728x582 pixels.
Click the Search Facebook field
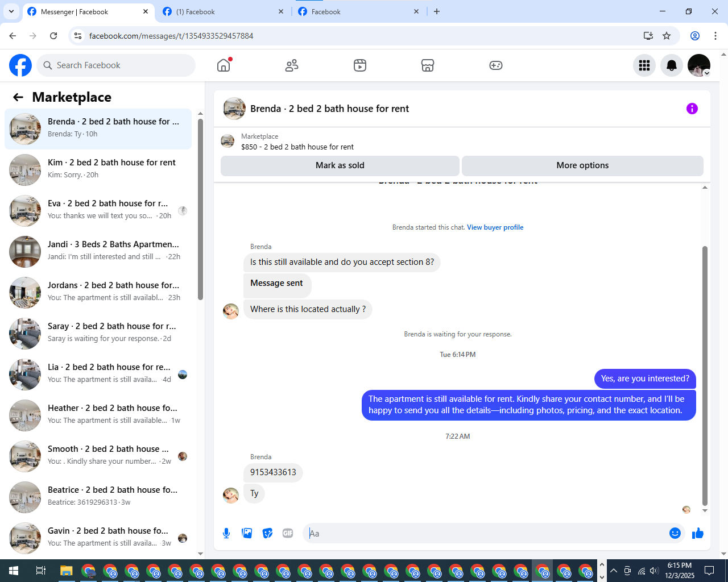[x=116, y=65]
